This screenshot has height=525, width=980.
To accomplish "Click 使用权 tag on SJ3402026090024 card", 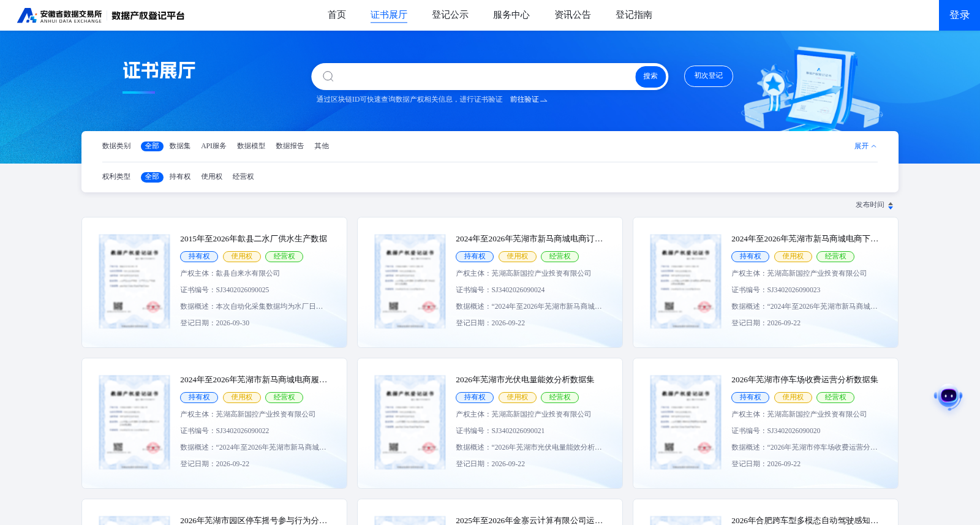I will tap(518, 257).
